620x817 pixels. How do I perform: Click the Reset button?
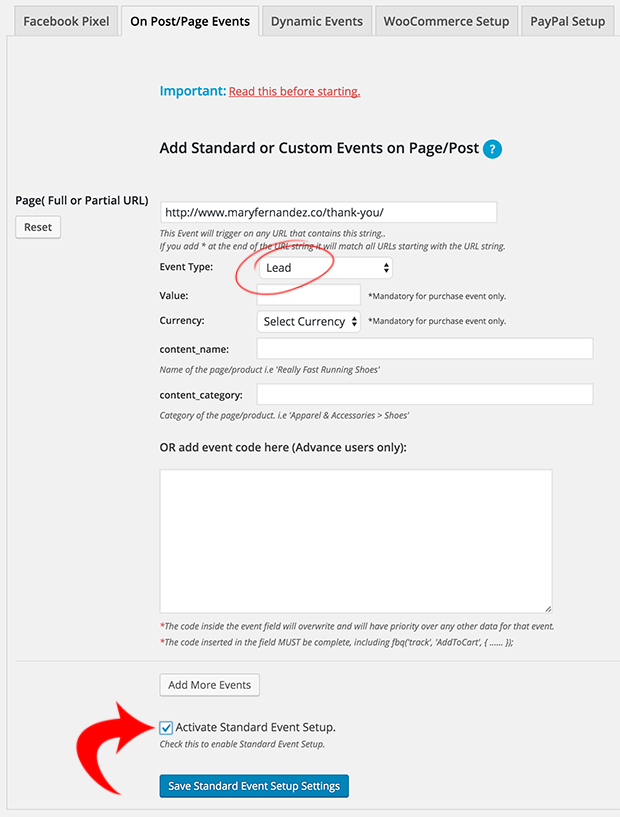(x=38, y=227)
